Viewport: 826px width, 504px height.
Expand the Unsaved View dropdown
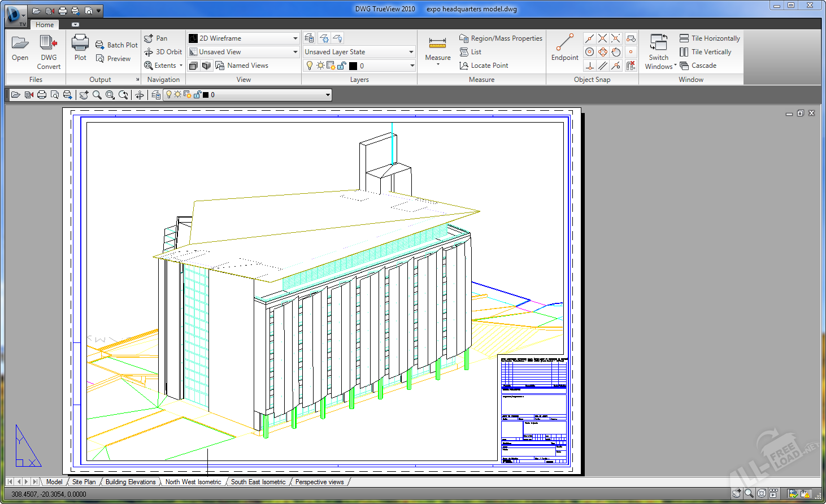point(295,52)
